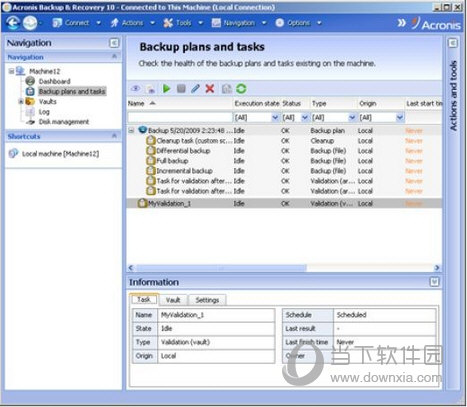Select the Differential backup task icon
This screenshot has height=407, width=467.
click(151, 151)
